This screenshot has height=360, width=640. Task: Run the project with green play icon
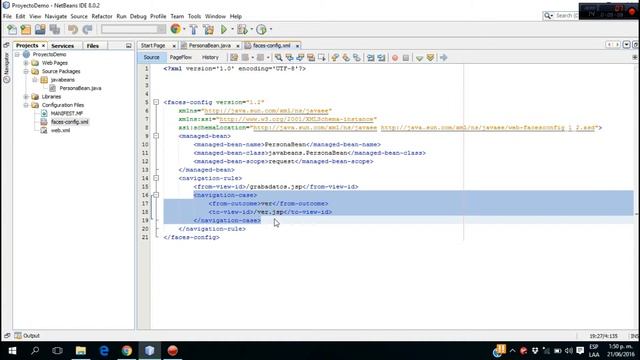224,29
